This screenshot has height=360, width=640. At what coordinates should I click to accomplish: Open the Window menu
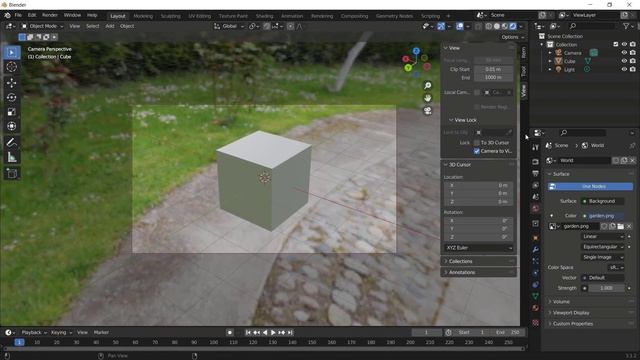(72, 15)
